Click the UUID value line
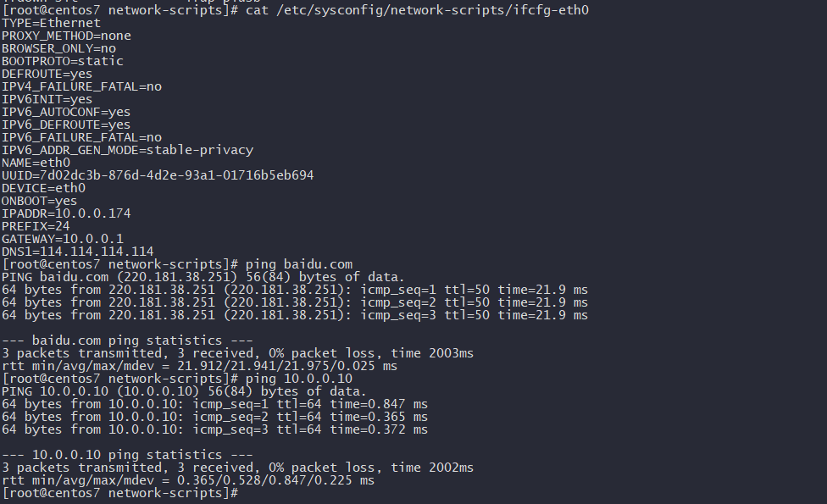This screenshot has width=827, height=504. (158, 175)
